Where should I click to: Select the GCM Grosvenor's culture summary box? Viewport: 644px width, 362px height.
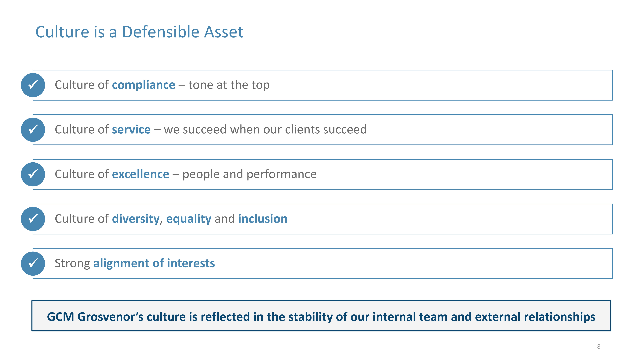point(321,316)
